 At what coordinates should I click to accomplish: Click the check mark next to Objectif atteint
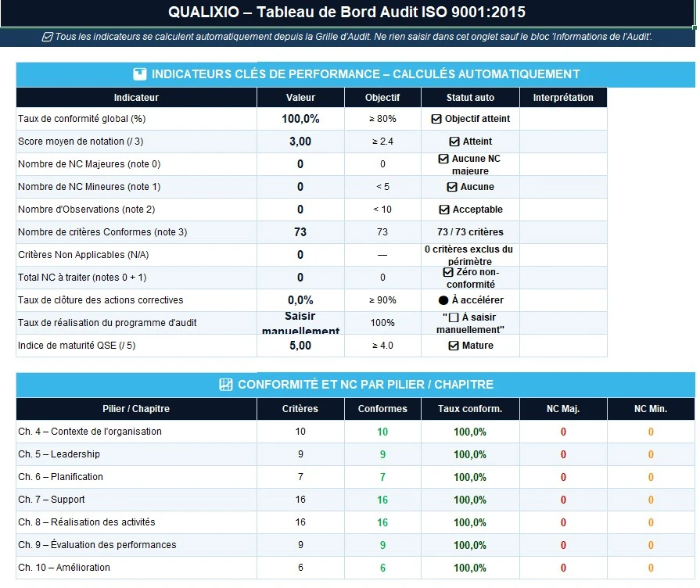(436, 119)
